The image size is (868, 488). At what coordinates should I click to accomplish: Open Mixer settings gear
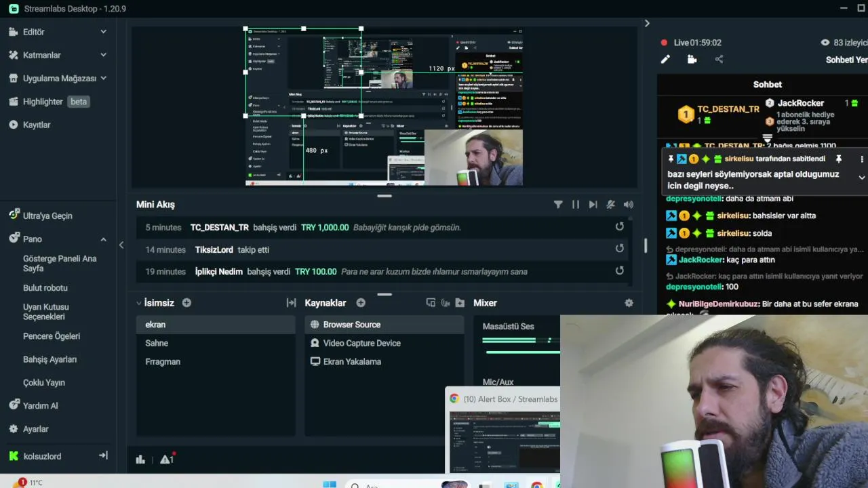[x=629, y=303]
